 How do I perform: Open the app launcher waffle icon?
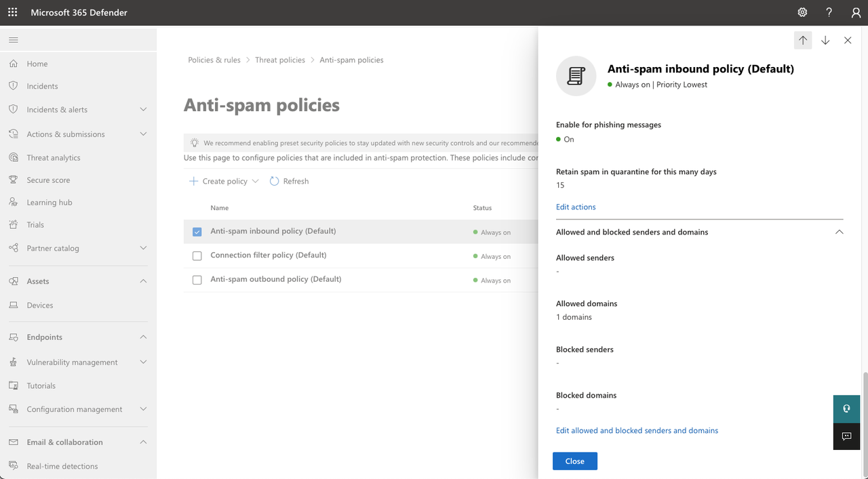13,13
